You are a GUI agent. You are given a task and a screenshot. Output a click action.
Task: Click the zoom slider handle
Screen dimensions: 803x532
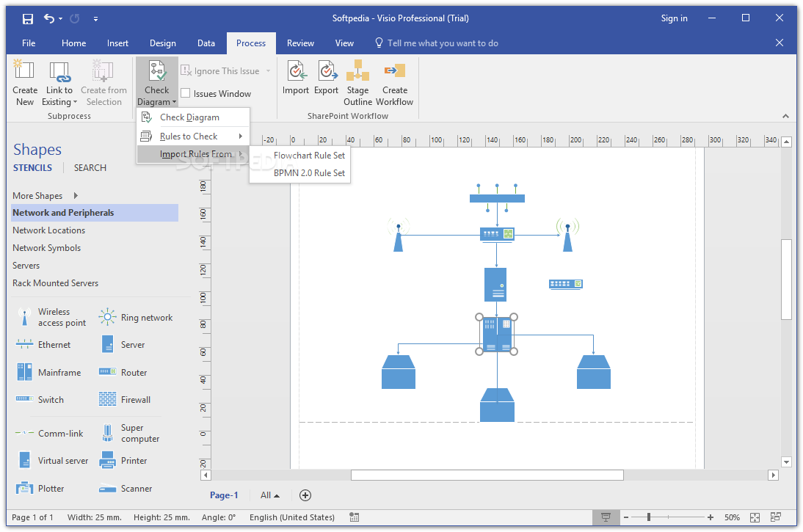[648, 517]
